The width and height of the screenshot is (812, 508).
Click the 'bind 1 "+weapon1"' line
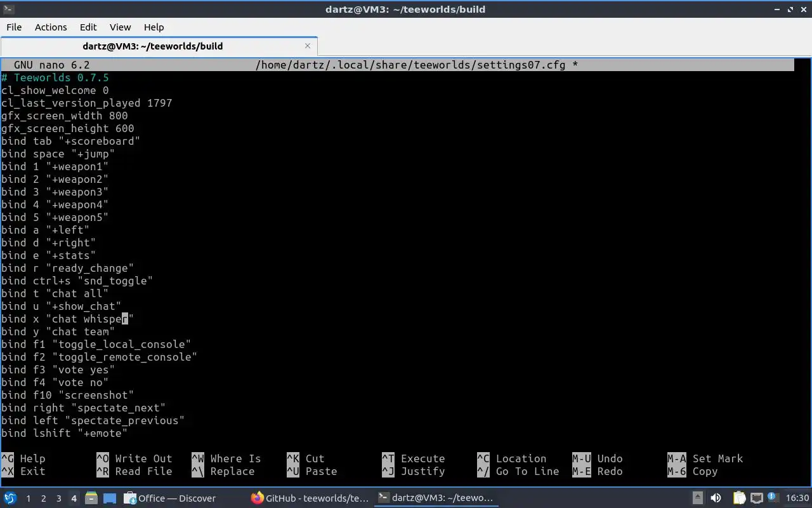tap(55, 166)
